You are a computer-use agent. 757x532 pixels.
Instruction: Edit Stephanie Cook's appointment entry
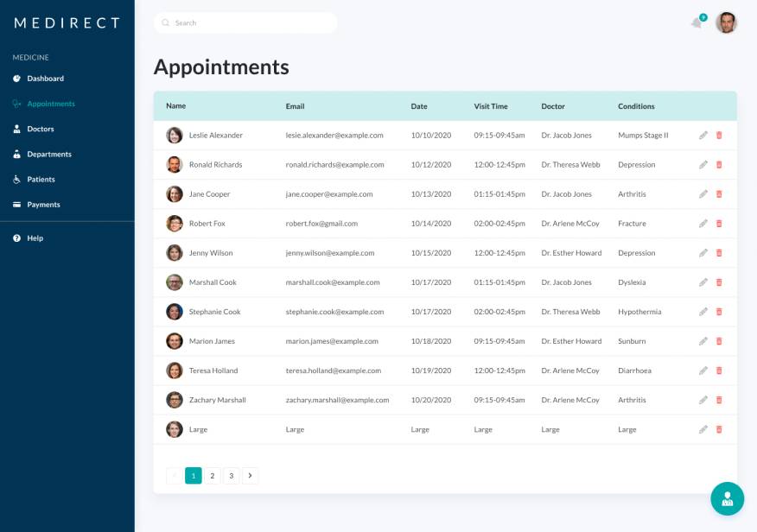pyautogui.click(x=703, y=312)
